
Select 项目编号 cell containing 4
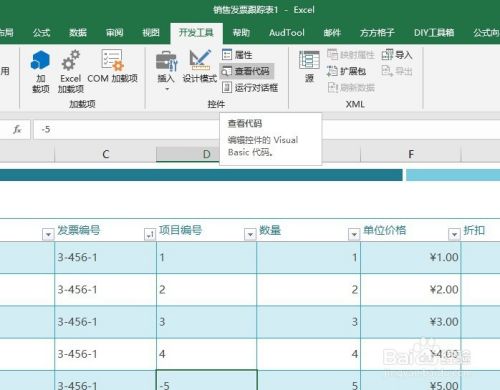pos(206,354)
